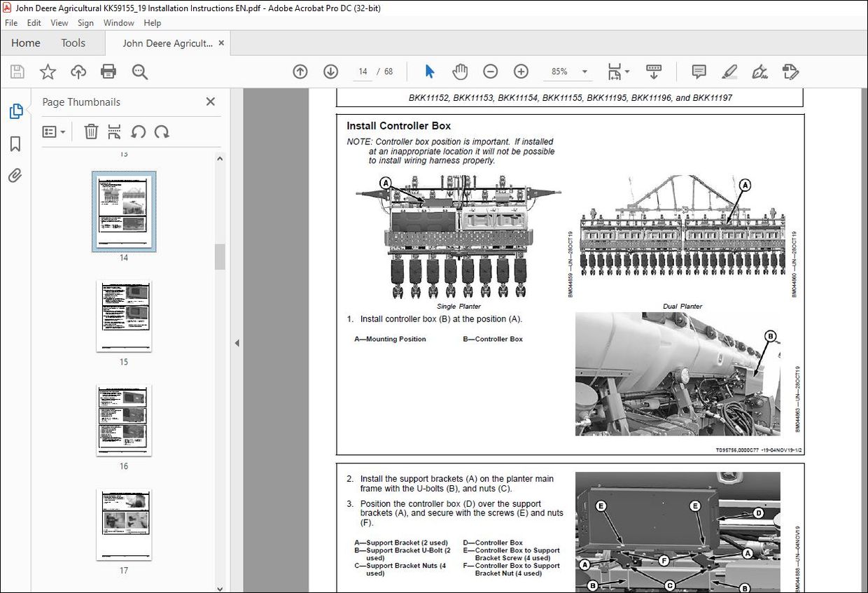Click the Share with Others cloud icon
This screenshot has width=868, height=593.
78,71
